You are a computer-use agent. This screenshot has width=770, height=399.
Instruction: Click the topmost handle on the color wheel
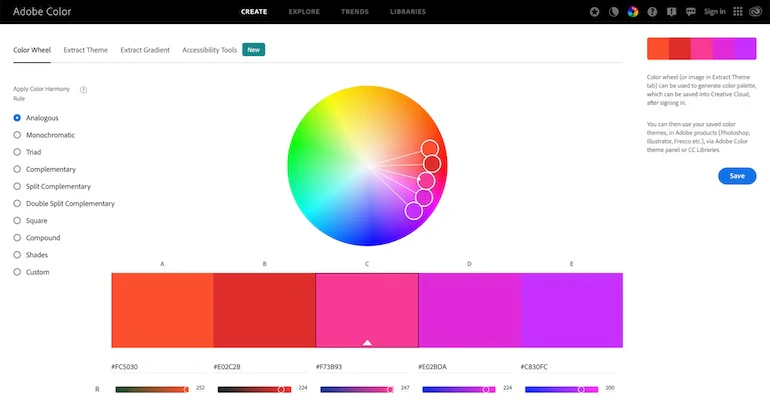[x=430, y=148]
